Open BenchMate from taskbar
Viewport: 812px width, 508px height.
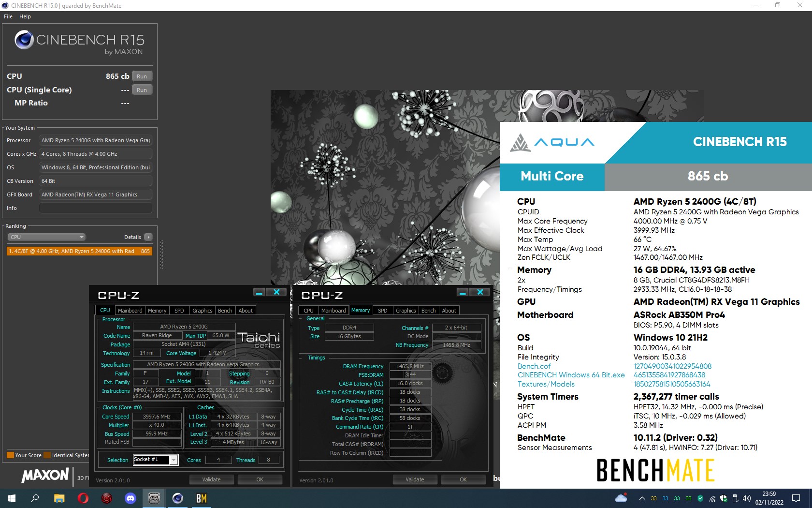(202, 498)
